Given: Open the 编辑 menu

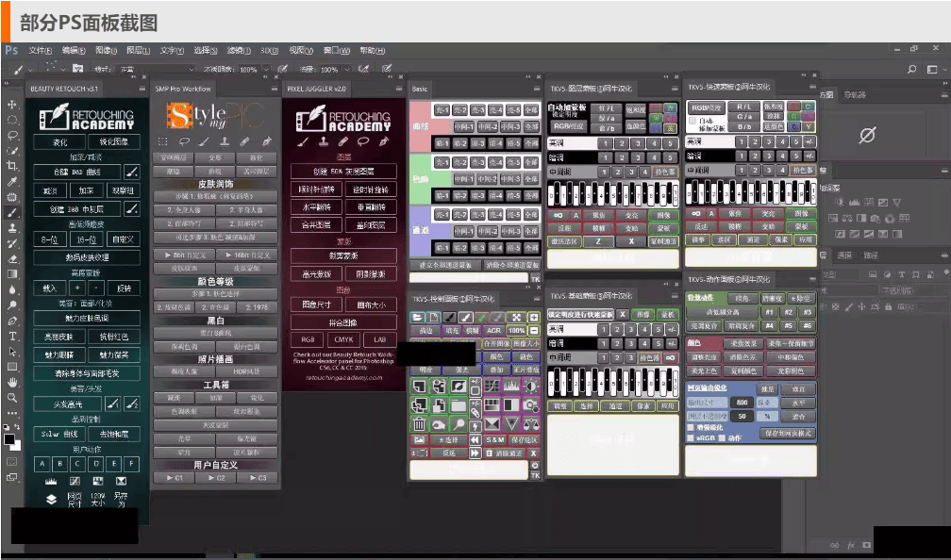Looking at the screenshot, I should (x=74, y=50).
